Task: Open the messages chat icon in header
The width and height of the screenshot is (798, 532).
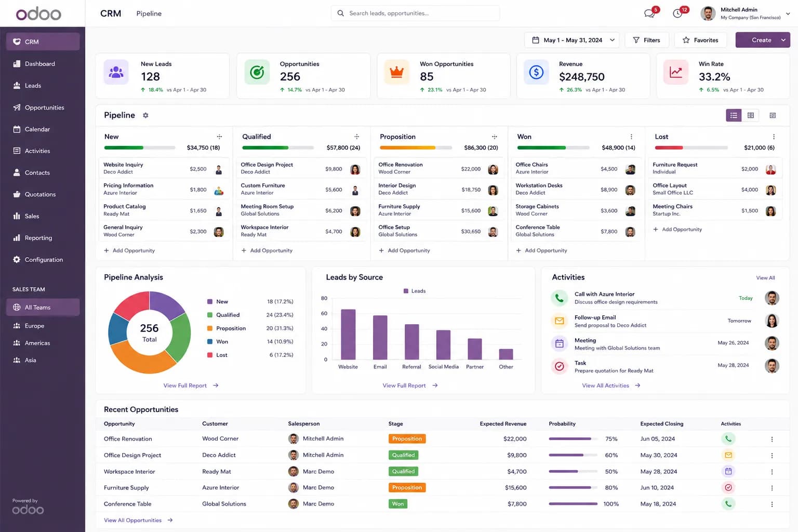Action: tap(649, 14)
